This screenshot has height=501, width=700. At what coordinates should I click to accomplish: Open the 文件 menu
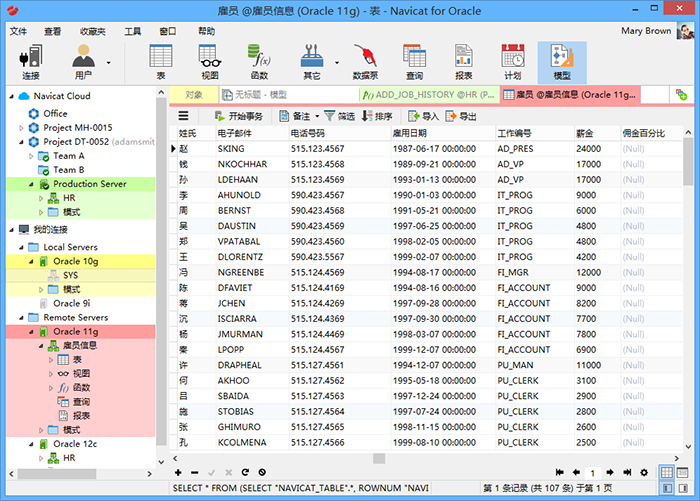pyautogui.click(x=18, y=31)
